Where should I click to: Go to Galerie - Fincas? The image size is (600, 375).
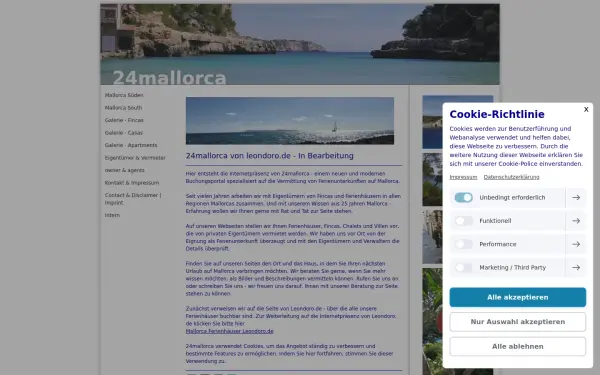pyautogui.click(x=124, y=120)
